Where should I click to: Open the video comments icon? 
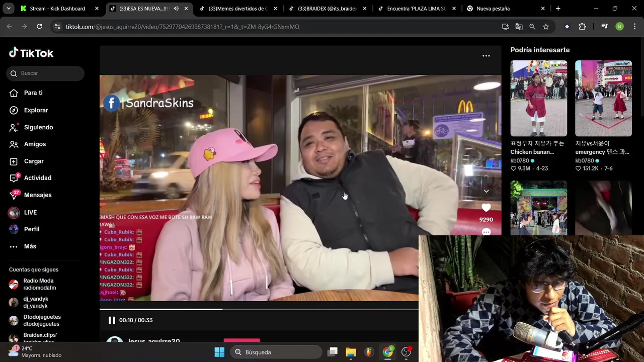coord(486,232)
